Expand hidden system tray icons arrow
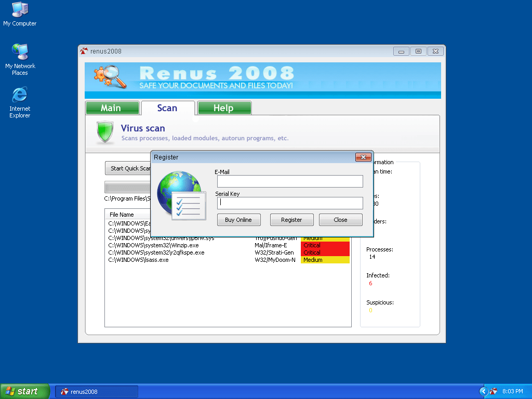The width and height of the screenshot is (532, 399). point(484,391)
